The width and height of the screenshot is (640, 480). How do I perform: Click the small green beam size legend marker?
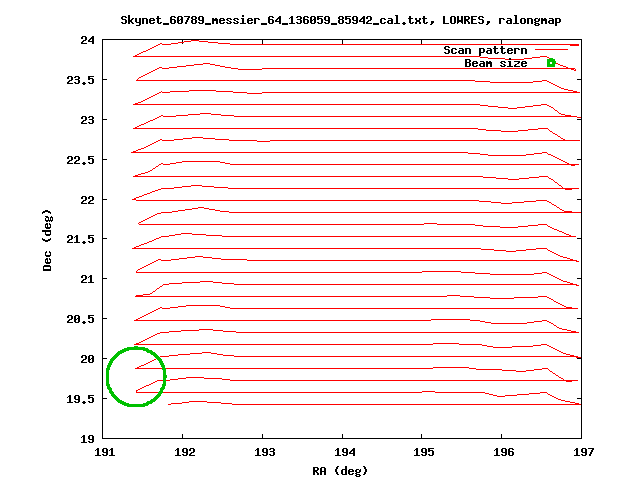[551, 63]
